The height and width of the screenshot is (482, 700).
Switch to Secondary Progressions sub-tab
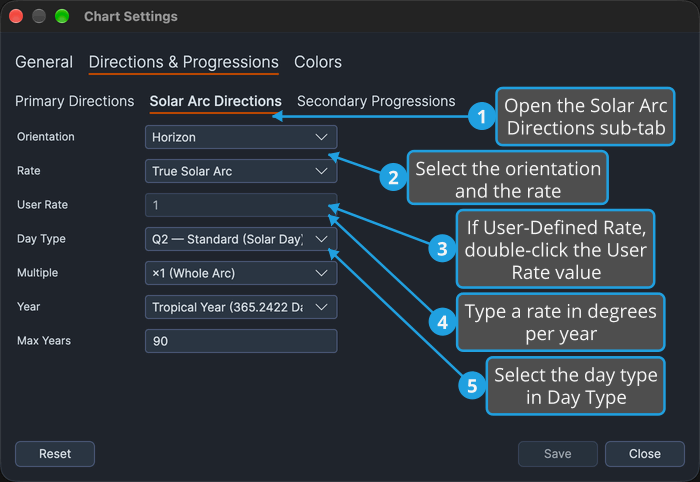coord(376,101)
